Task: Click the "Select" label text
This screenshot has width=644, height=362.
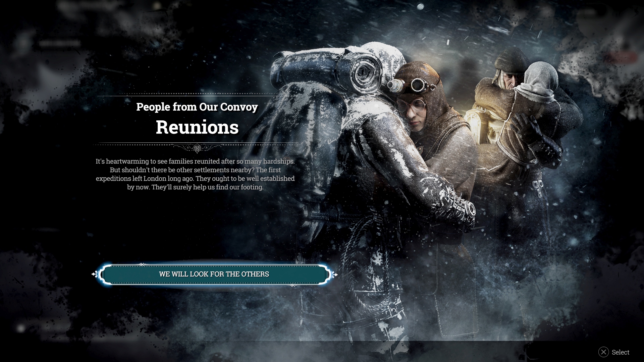Action: coord(621,352)
